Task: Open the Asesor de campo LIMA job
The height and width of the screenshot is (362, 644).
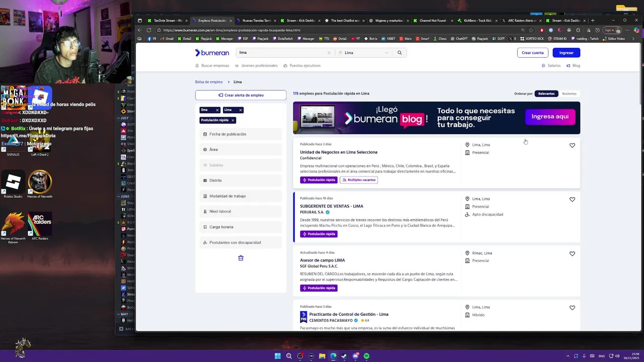Action: coord(323,260)
